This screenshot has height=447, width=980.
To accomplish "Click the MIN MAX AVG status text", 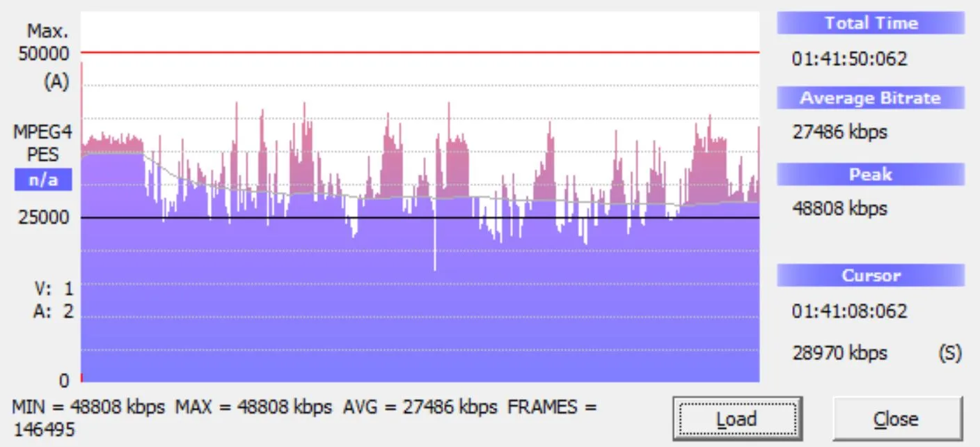I will coord(305,418).
